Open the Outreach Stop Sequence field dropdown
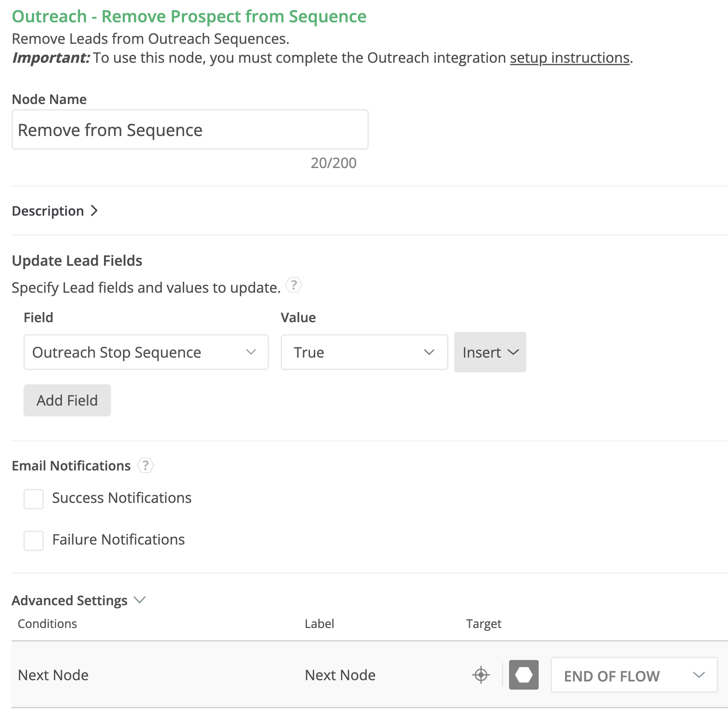This screenshot has height=716, width=728. tap(146, 352)
